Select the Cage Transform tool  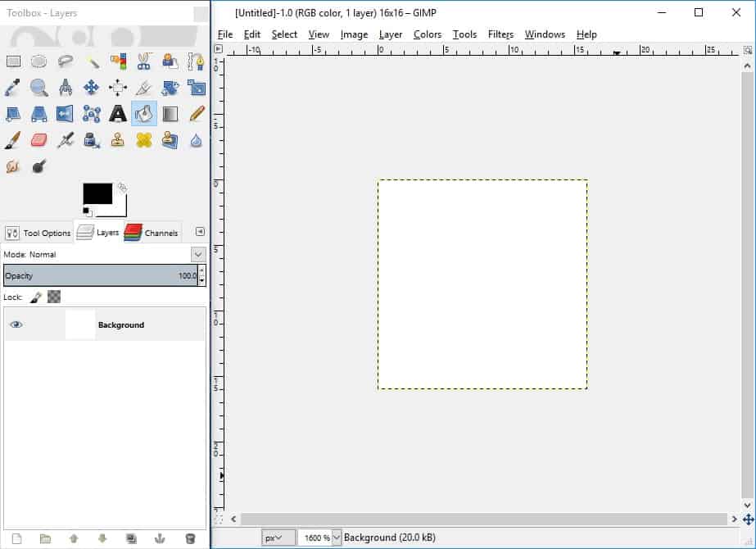(92, 114)
